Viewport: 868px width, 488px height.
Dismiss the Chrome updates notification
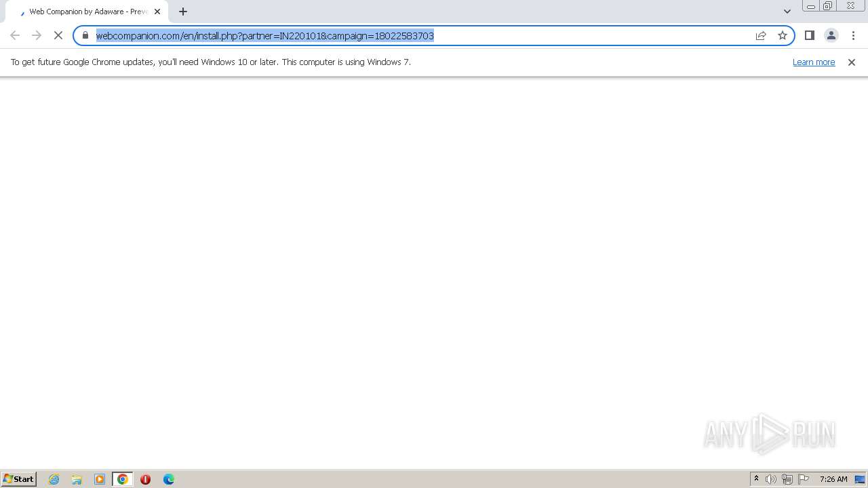(852, 62)
